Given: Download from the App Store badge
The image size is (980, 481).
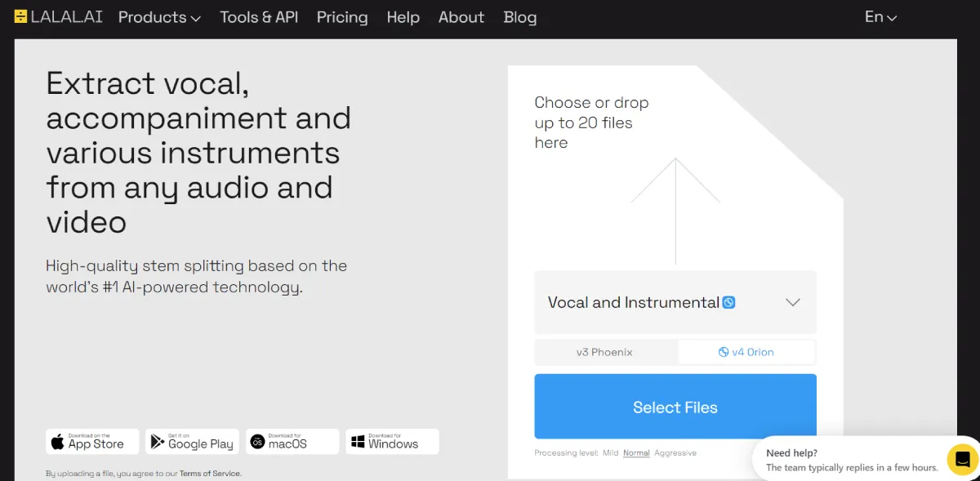Looking at the screenshot, I should pyautogui.click(x=92, y=442).
